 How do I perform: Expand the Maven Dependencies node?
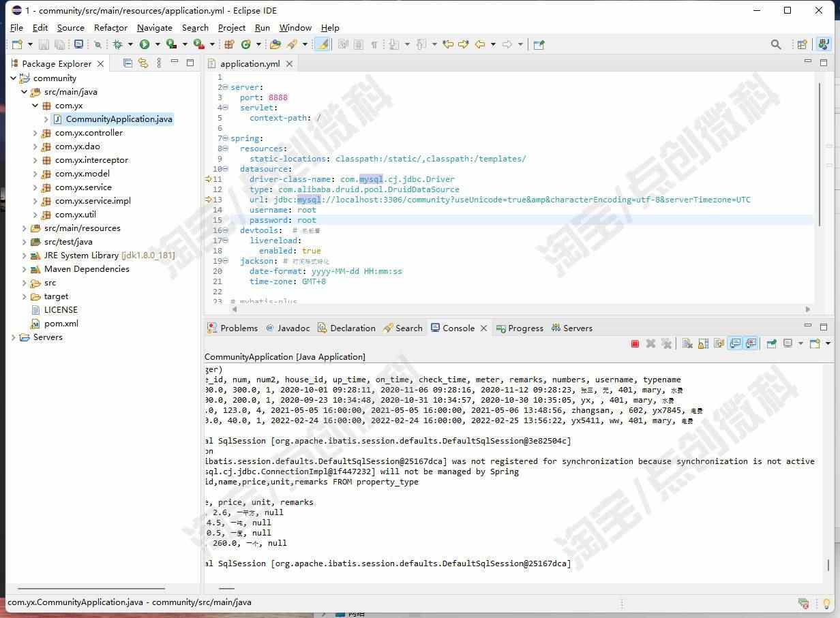[24, 269]
